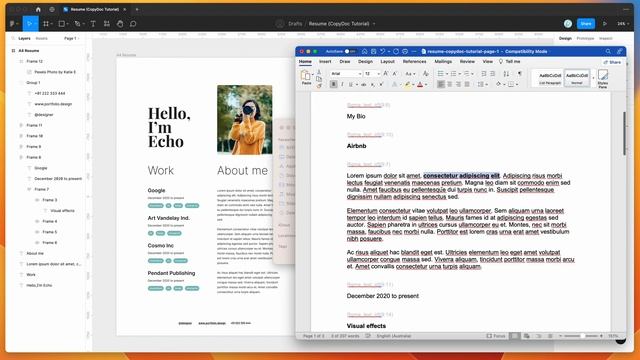Open the Insert tab in Word
Image resolution: width=640 pixels, height=360 pixels.
(x=325, y=62)
